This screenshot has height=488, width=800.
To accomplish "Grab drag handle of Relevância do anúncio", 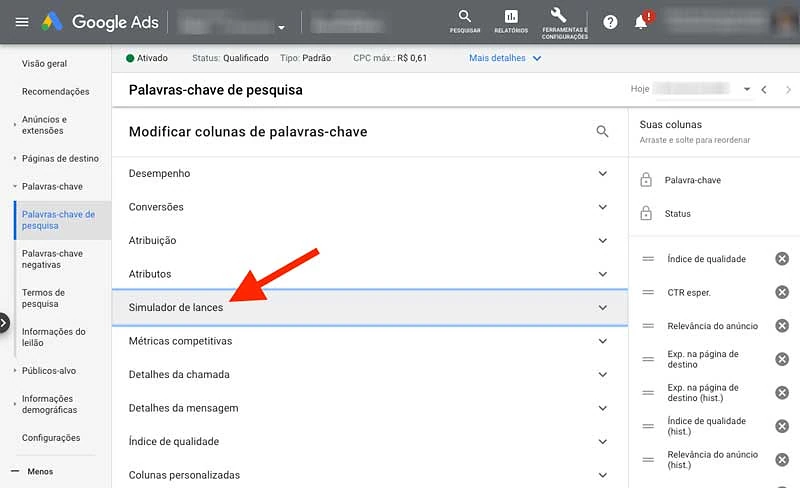I will 648,326.
